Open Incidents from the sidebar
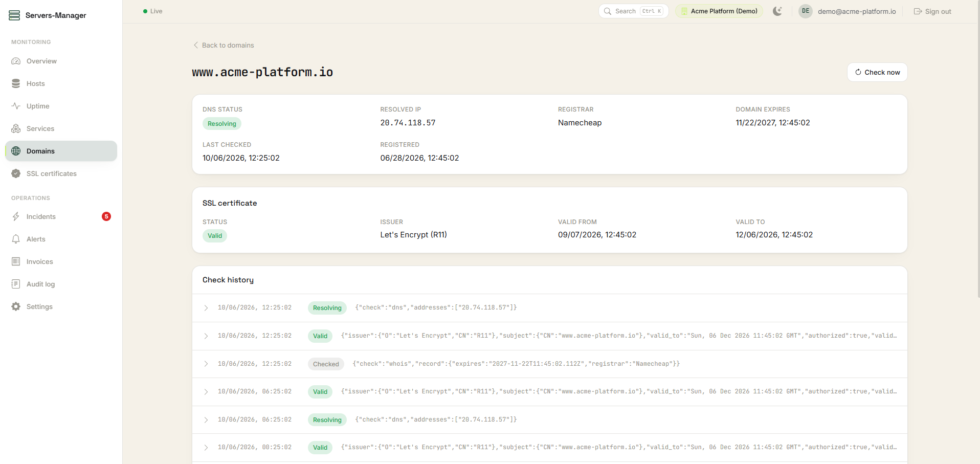Viewport: 980px width, 464px height. click(x=61, y=216)
